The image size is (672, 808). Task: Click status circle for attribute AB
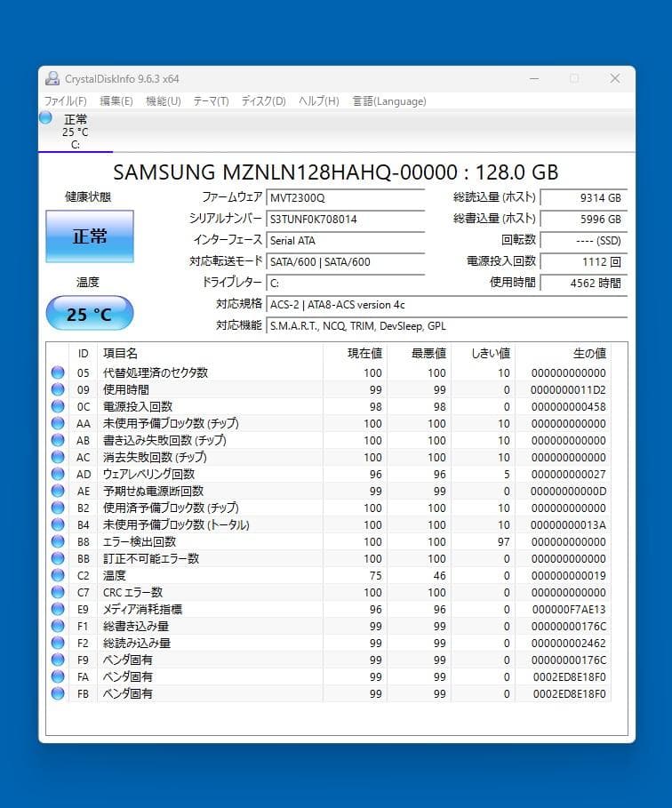coord(58,440)
